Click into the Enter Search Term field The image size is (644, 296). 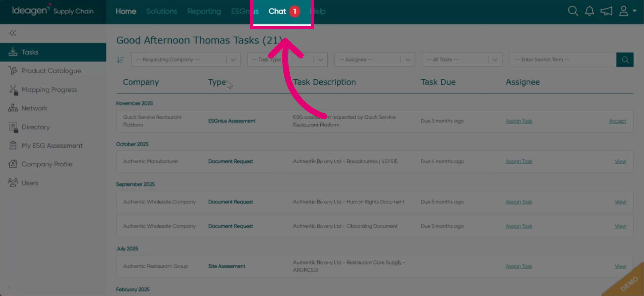(563, 60)
